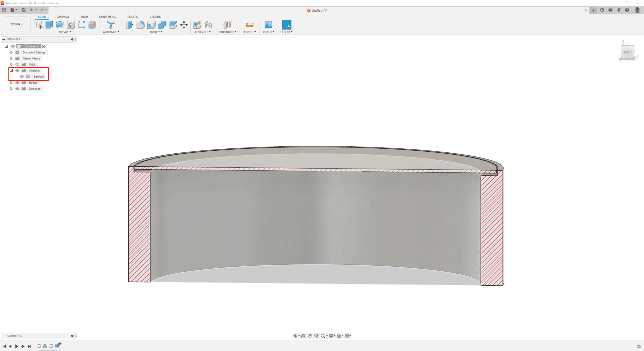Play the timeline

click(x=17, y=346)
